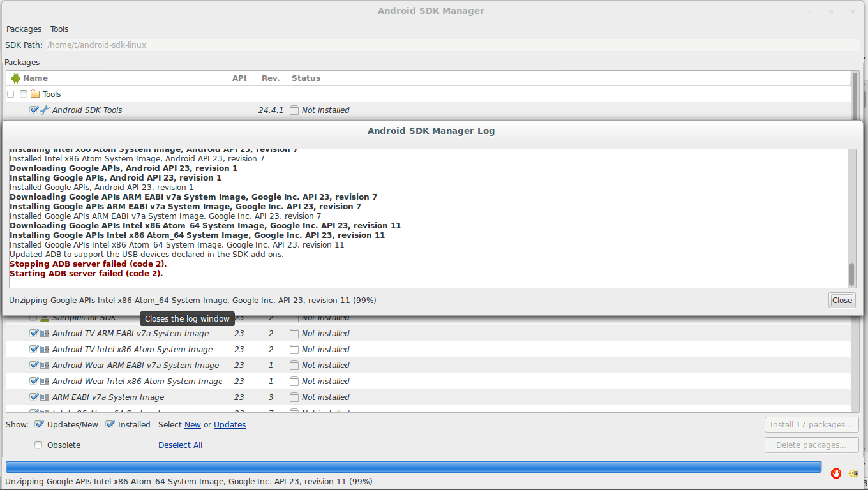Screen dimensions: 868x490
Task: Click the Tools folder icon
Action: (35, 94)
